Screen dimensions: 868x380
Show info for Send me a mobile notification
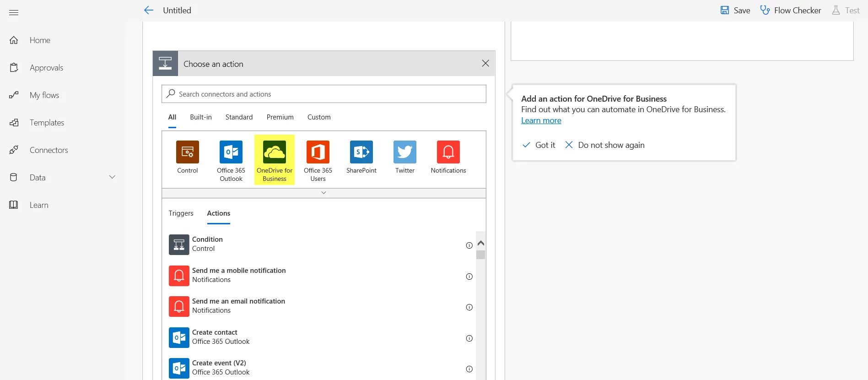(x=469, y=277)
